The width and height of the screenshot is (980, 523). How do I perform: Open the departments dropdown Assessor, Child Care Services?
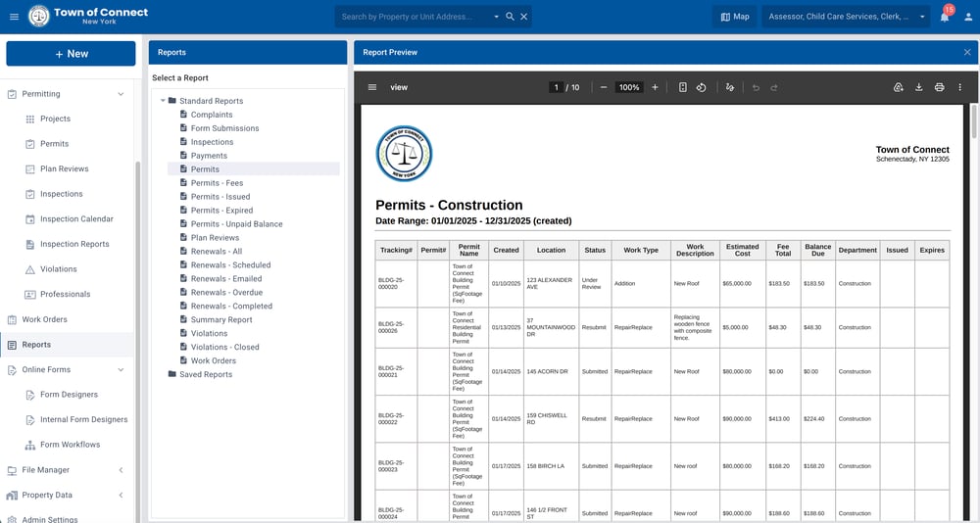click(x=847, y=17)
